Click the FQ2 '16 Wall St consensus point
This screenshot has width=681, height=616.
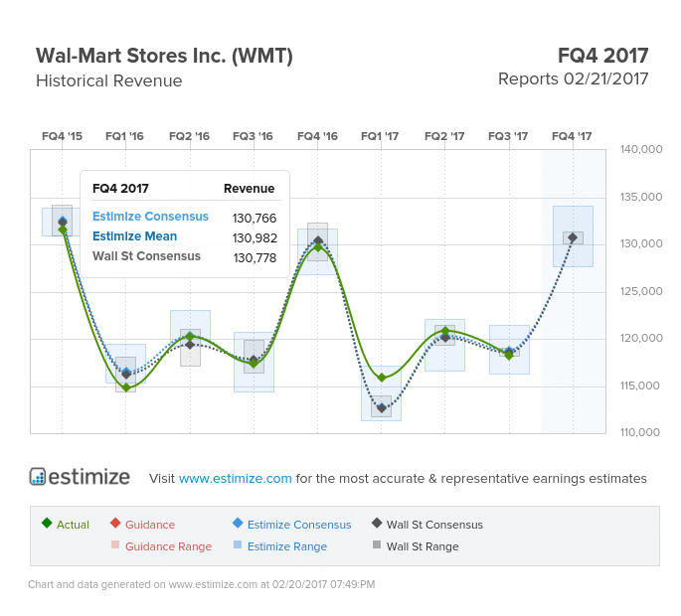tap(190, 344)
